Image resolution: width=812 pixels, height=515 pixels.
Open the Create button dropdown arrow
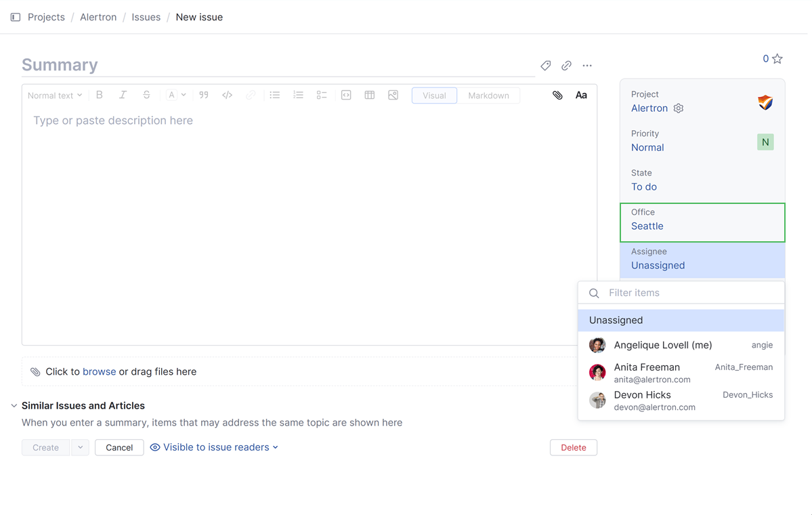click(81, 447)
